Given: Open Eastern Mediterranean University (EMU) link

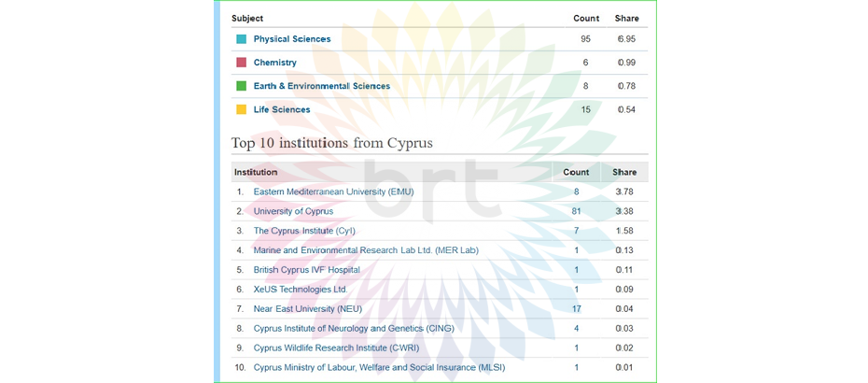Looking at the screenshot, I should [x=333, y=191].
